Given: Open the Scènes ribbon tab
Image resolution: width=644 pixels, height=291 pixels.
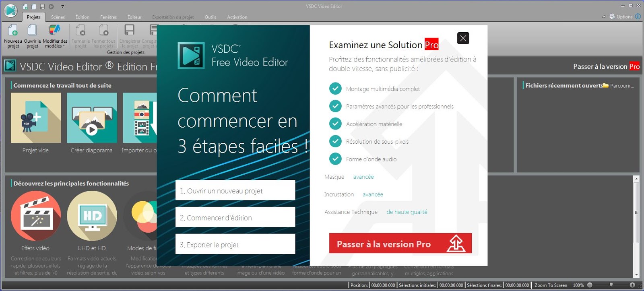Looking at the screenshot, I should 58,17.
